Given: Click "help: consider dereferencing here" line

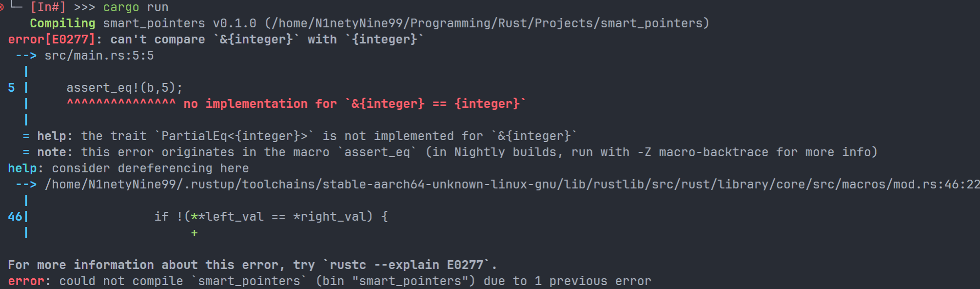Looking at the screenshot, I should pos(128,168).
